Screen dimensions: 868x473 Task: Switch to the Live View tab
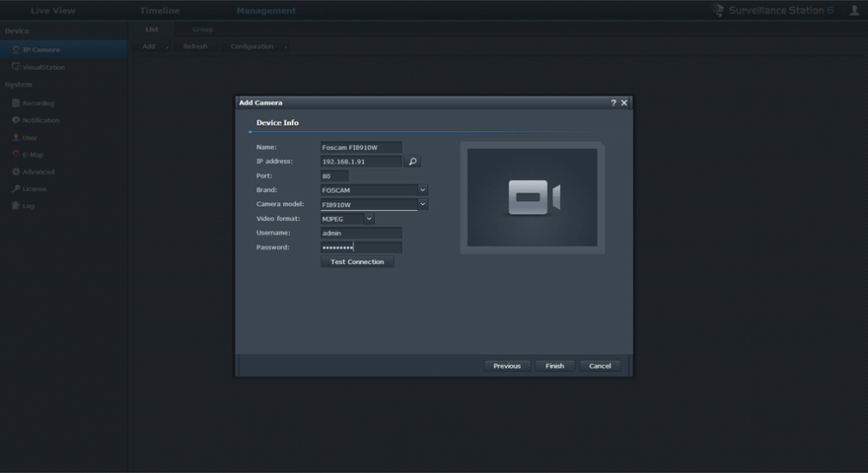point(52,10)
